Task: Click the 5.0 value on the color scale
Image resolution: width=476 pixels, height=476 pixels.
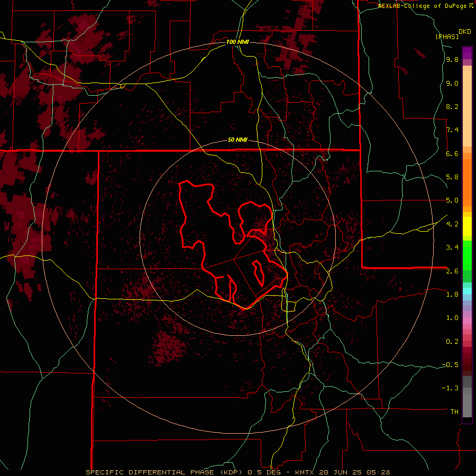Action: coord(452,200)
